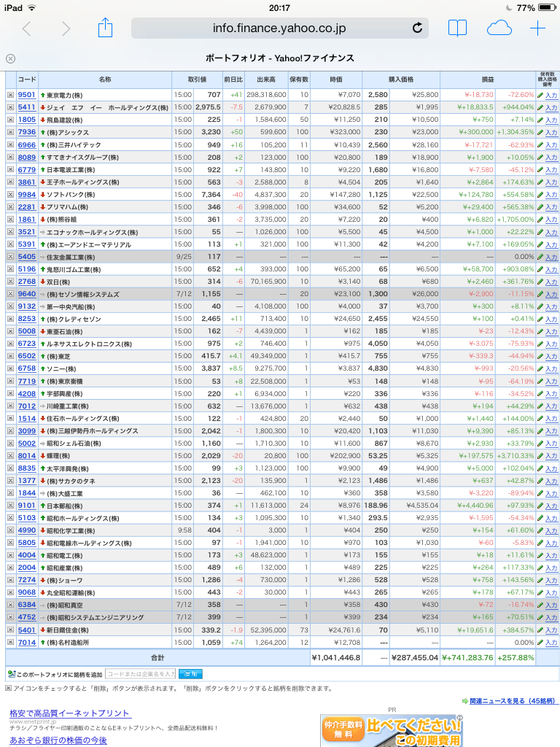This screenshot has width=560, height=747.
Task: Tap the 比べてください banner ad
Action: pos(392,731)
